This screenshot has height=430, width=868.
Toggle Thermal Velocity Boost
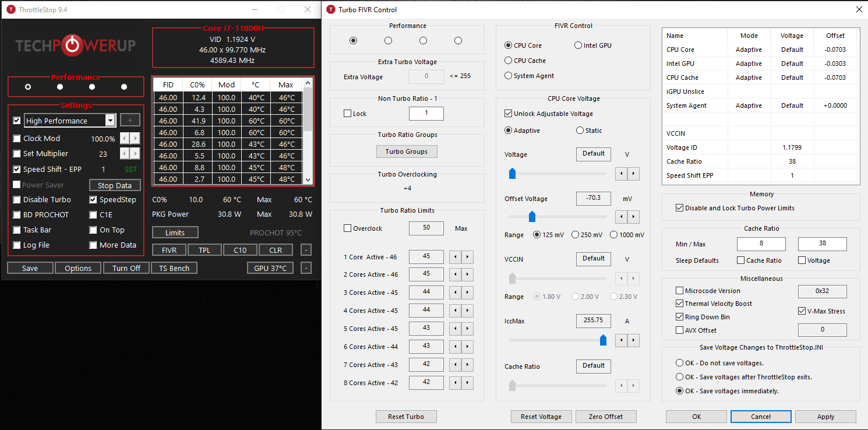point(679,304)
